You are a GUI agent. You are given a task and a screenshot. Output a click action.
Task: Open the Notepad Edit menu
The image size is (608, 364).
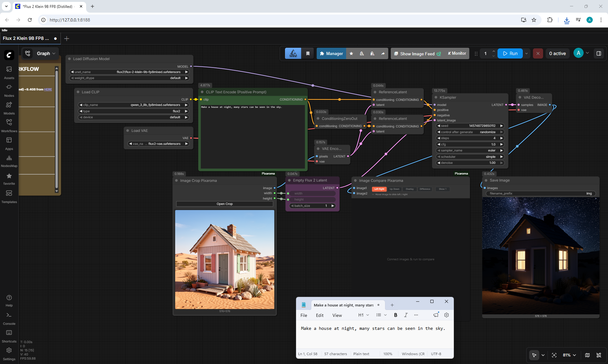(x=320, y=315)
